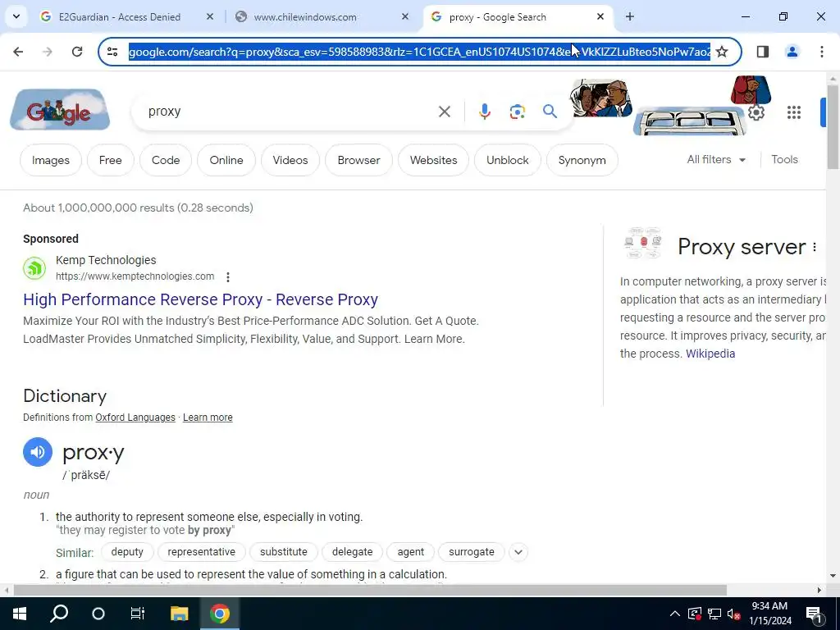Viewport: 840px width, 630px height.
Task: Select synonym chip representative
Action: 202,552
